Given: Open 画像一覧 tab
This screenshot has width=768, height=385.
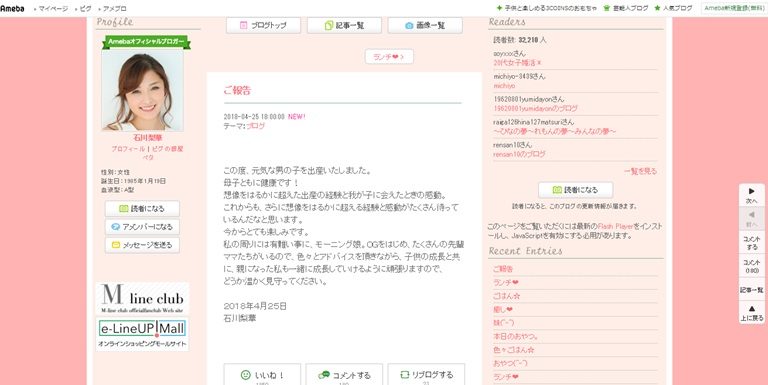Looking at the screenshot, I should click(x=425, y=25).
